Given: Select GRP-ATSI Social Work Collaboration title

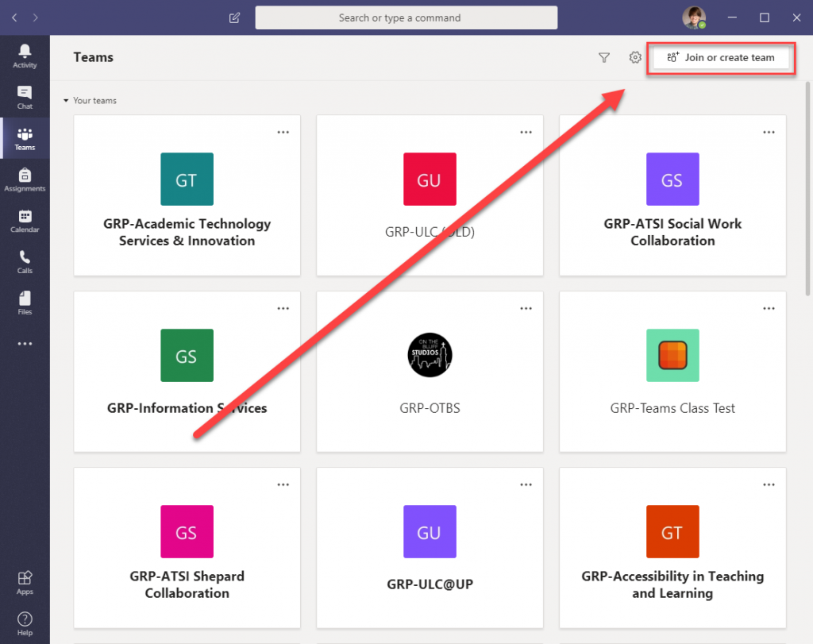Looking at the screenshot, I should click(x=672, y=233).
